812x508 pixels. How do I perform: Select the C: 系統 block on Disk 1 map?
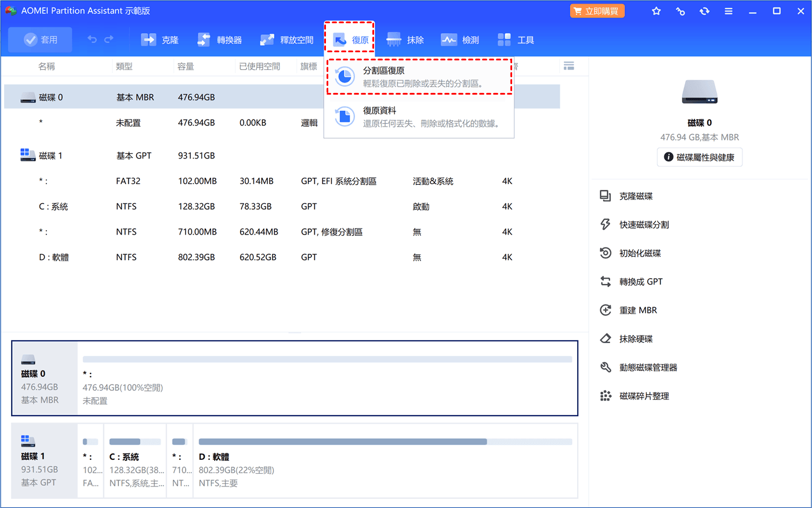tap(135, 461)
